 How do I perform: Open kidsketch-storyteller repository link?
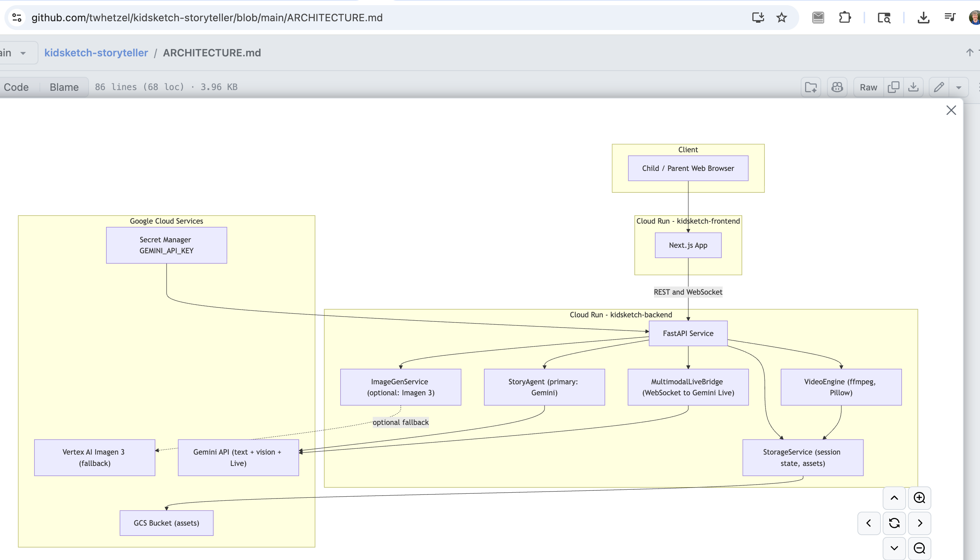pos(96,53)
